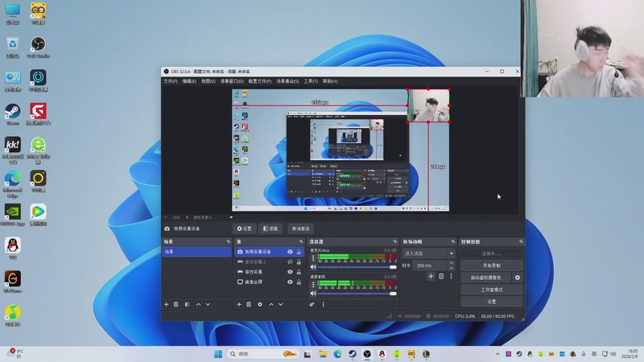This screenshot has width=644, height=362.
Task: Add a new scene with the plus icon
Action: (x=167, y=305)
